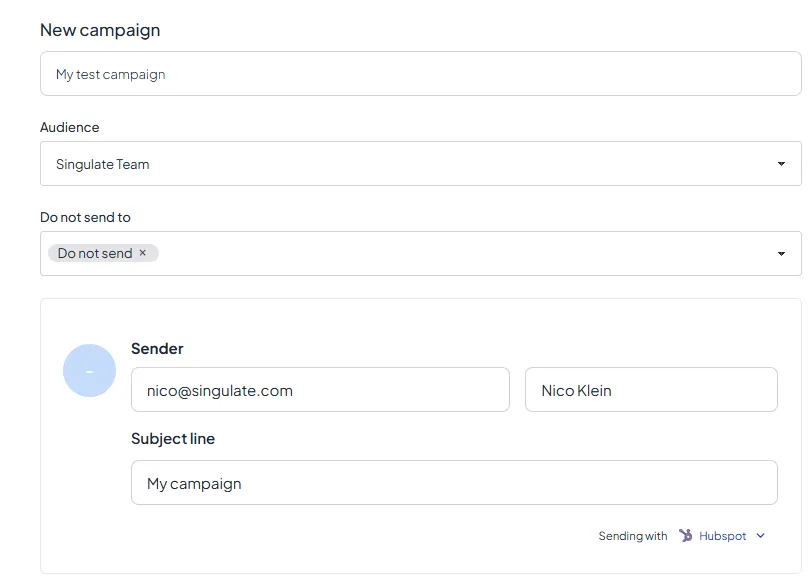
Task: Edit the Nico Klein sender name field
Action: pos(651,389)
